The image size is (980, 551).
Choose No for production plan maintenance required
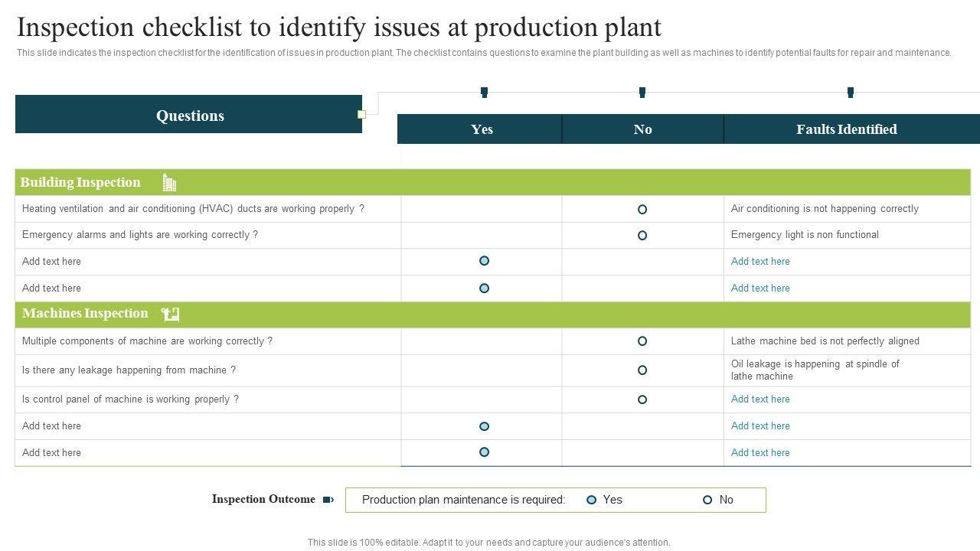click(707, 500)
